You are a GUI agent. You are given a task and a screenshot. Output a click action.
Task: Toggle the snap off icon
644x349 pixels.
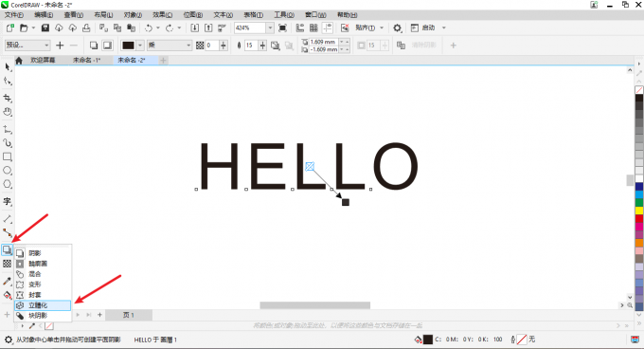[x=345, y=28]
